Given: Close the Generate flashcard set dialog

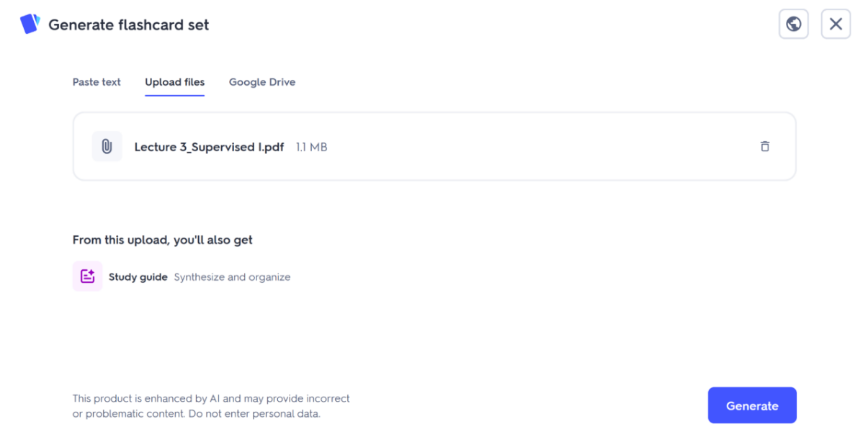Looking at the screenshot, I should coord(836,24).
